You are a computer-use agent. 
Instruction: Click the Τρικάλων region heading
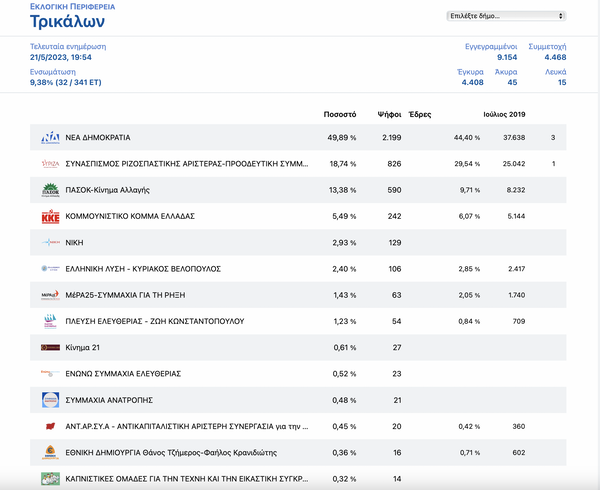pyautogui.click(x=67, y=21)
